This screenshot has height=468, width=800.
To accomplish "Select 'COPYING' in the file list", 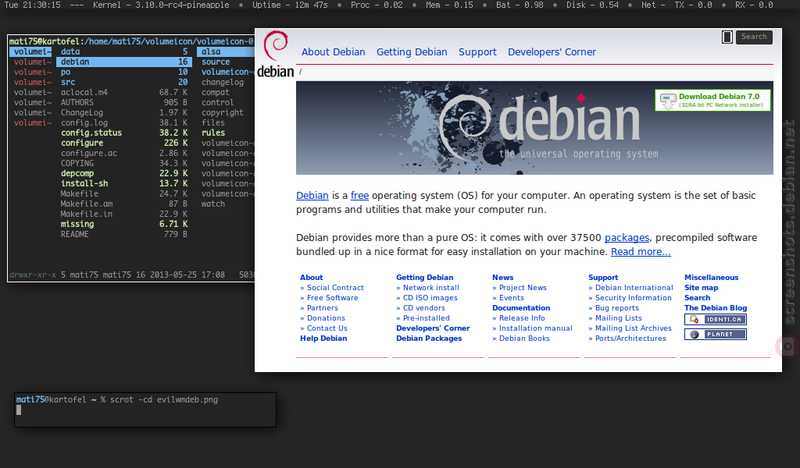I will pyautogui.click(x=124, y=163).
